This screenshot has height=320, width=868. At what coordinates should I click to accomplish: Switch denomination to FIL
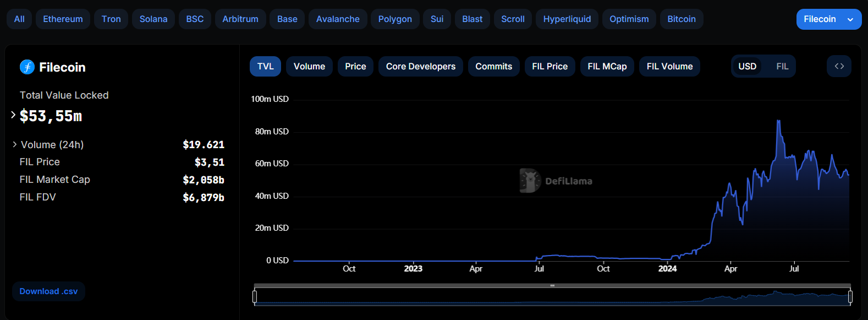pyautogui.click(x=782, y=66)
